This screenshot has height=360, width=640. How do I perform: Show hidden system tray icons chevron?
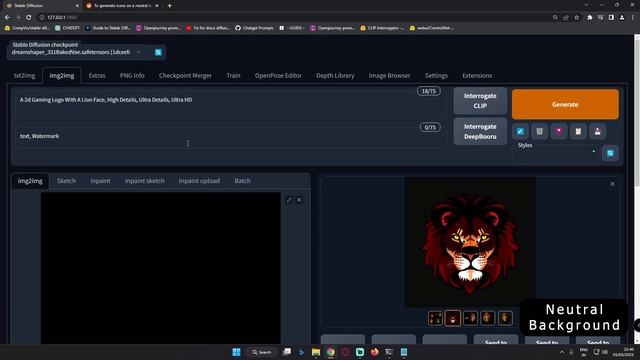562,352
